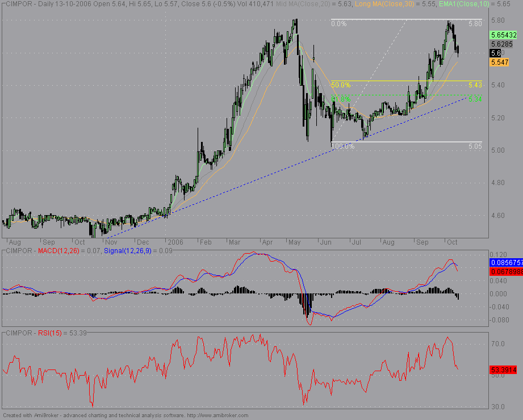The width and height of the screenshot is (523, 420).
Task: Click the 30.0 label on the RSI axis
Action: 498,407
